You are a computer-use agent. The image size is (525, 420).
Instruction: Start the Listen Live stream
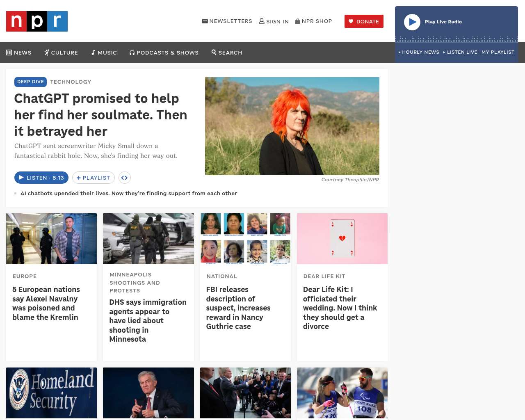pyautogui.click(x=461, y=52)
